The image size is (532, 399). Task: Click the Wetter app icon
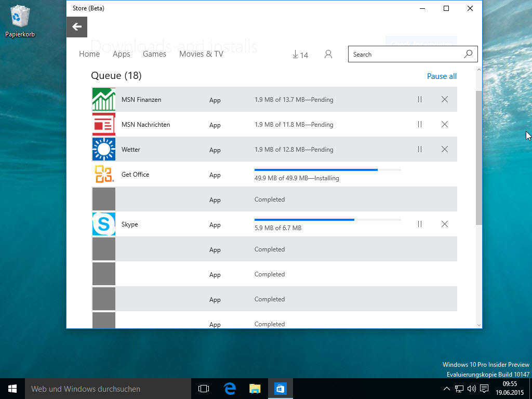click(x=104, y=149)
